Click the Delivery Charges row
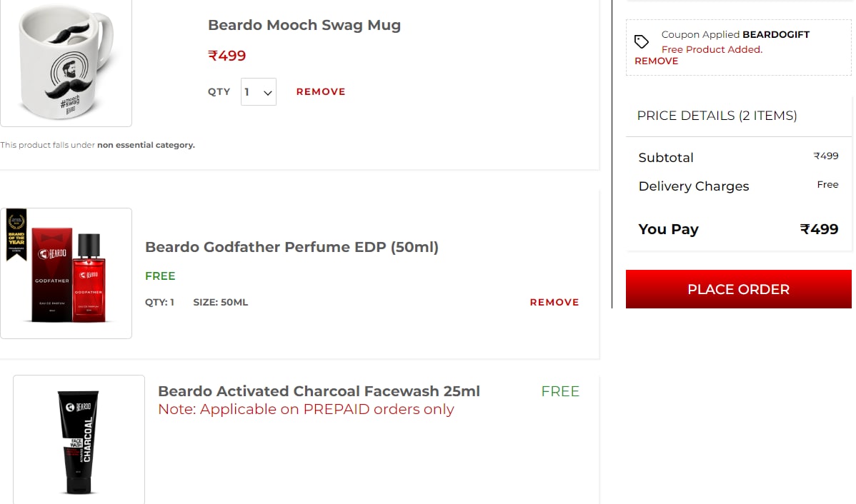Screen dimensions: 856x504 click(738, 186)
